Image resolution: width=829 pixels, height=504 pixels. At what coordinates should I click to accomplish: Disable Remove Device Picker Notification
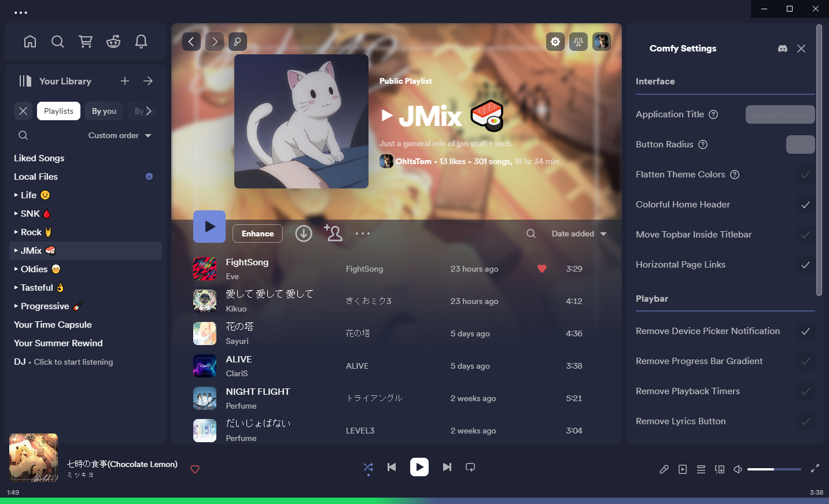click(x=805, y=331)
